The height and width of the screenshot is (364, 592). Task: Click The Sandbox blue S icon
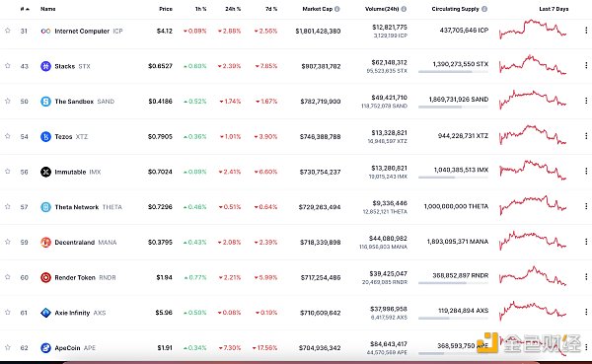tap(45, 102)
